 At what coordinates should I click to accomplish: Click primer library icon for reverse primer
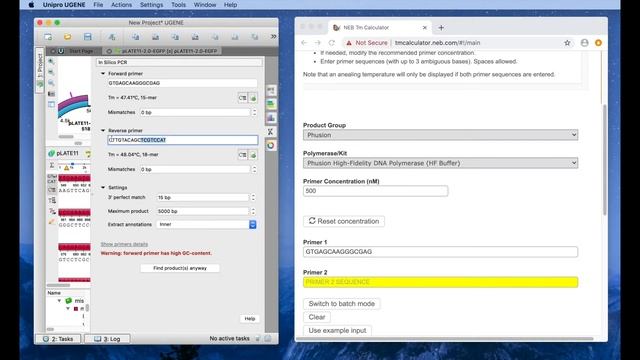click(x=253, y=155)
